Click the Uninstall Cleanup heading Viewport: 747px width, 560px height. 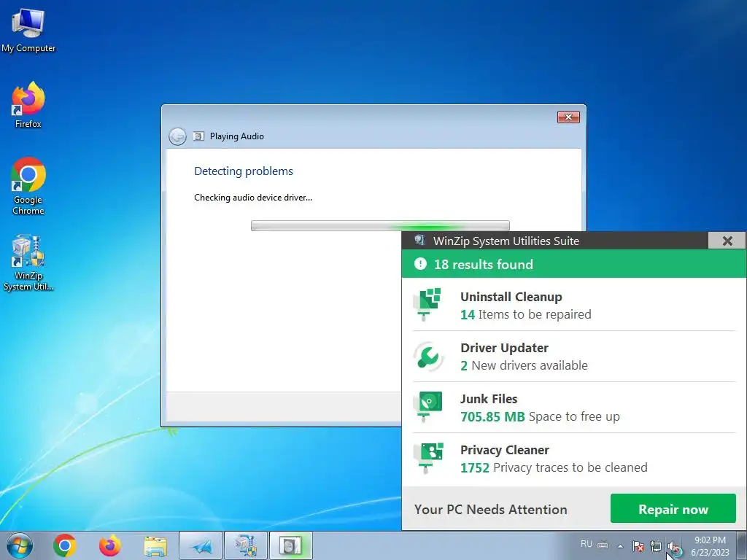click(511, 297)
